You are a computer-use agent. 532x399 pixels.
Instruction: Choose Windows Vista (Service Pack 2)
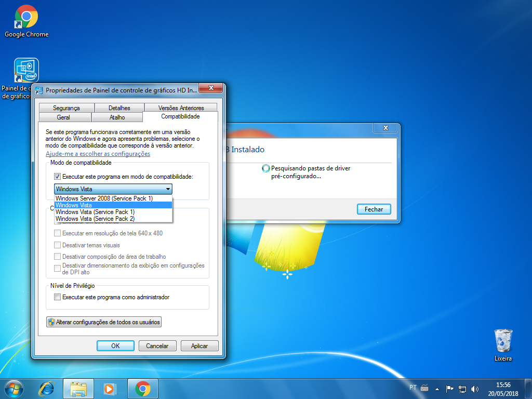coord(113,219)
